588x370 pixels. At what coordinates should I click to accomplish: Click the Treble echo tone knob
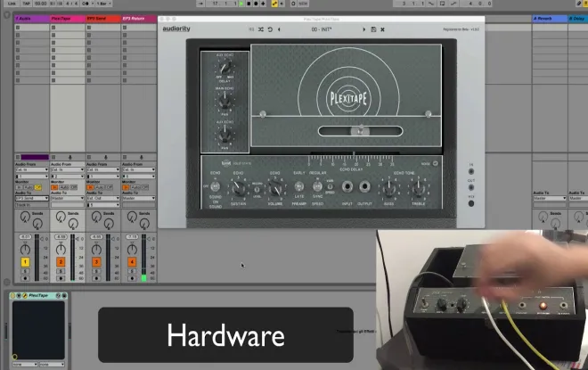(x=418, y=189)
